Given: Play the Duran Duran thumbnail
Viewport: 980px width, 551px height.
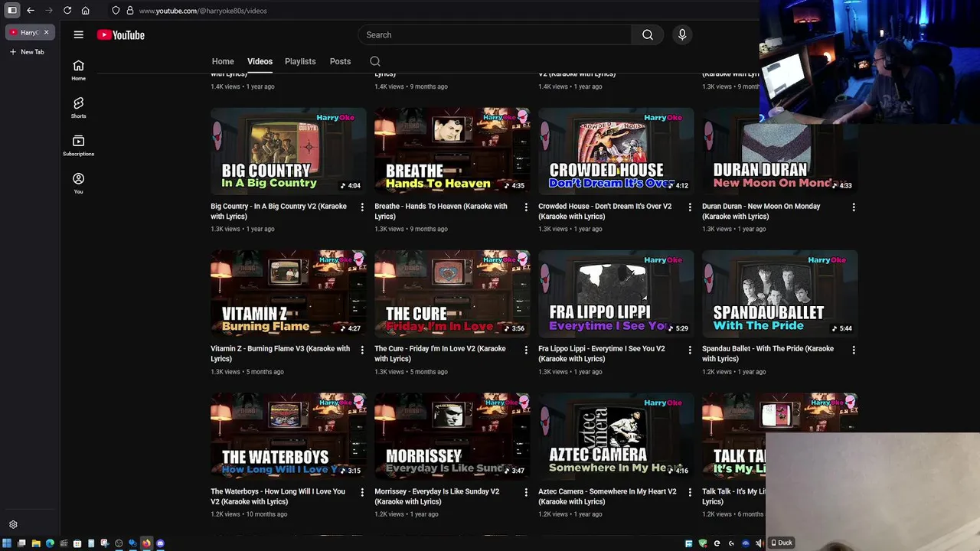Looking at the screenshot, I should click(780, 151).
